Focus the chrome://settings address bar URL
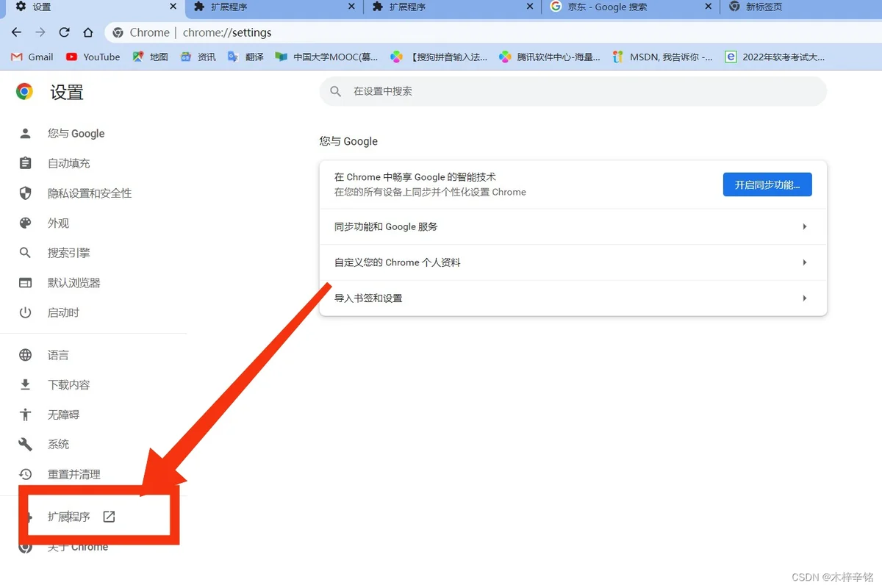The image size is (882, 588). tap(227, 32)
